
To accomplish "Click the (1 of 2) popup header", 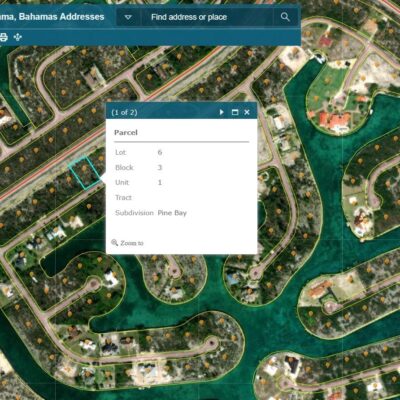I will [x=124, y=112].
